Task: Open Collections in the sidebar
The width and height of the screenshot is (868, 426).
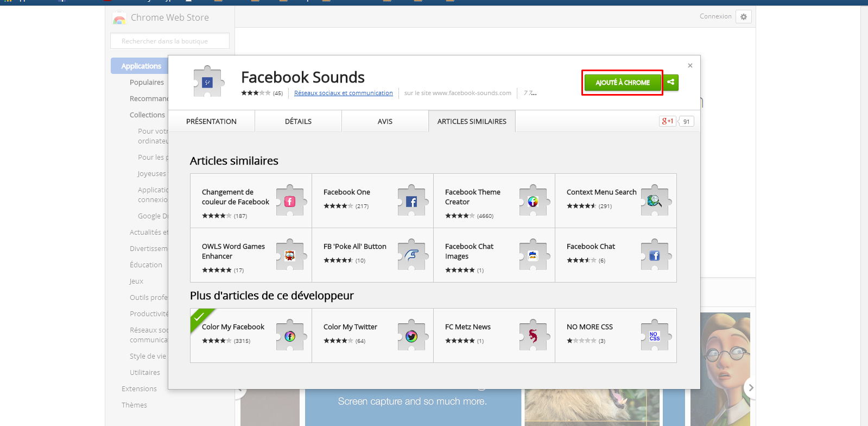Action: point(147,115)
